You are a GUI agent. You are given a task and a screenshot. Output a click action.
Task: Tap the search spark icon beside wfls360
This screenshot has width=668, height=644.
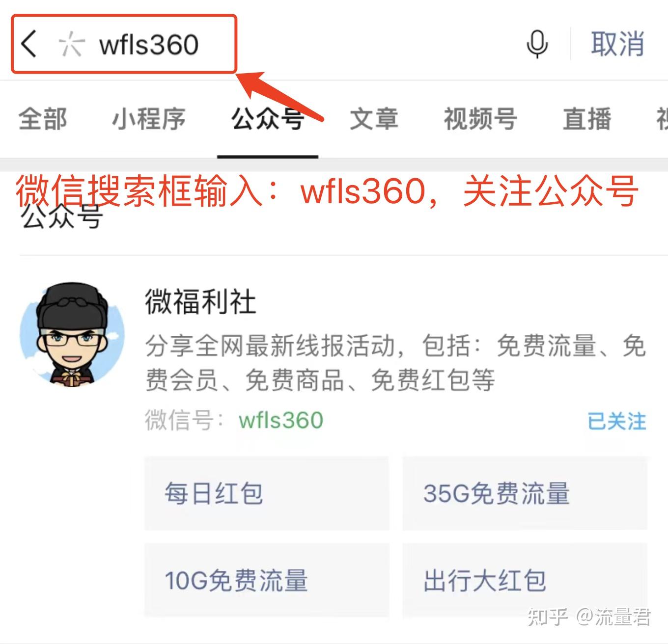coord(71,44)
